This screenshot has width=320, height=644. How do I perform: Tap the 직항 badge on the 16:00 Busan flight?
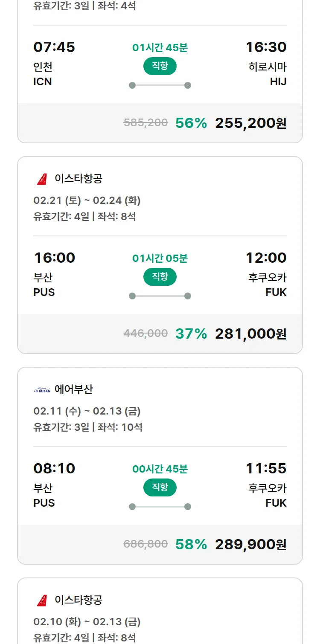tap(160, 277)
